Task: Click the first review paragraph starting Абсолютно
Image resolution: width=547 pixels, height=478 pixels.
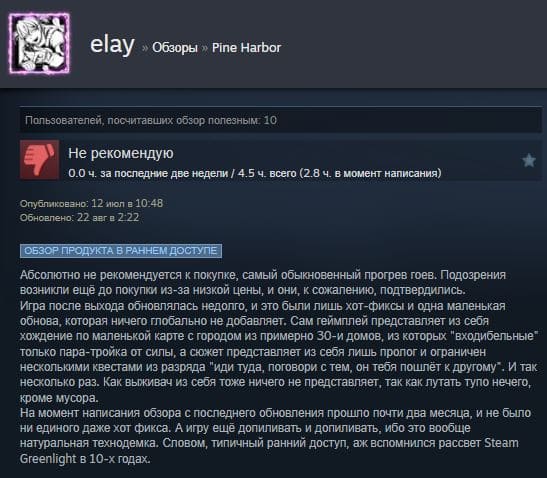Action: 263,282
